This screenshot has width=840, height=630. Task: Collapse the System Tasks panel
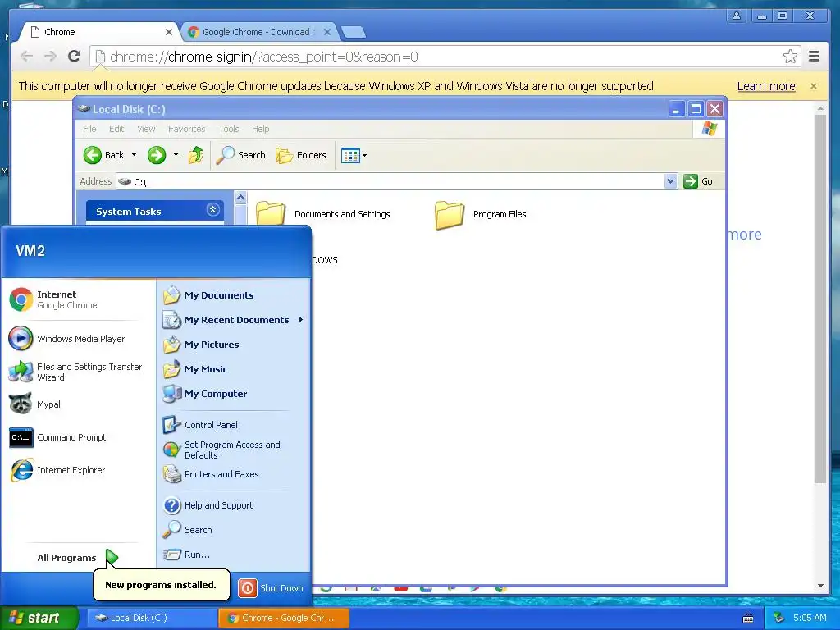[x=212, y=210]
